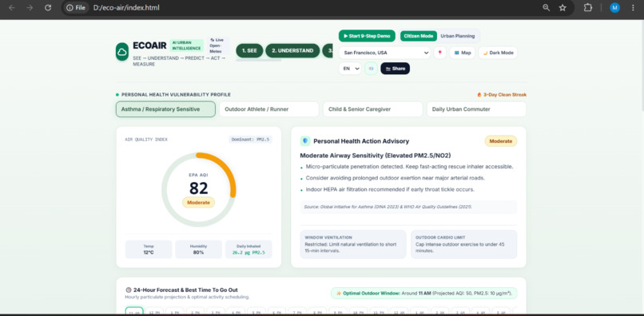The width and height of the screenshot is (644, 316).
Task: Click the location pin icon button
Action: [440, 53]
